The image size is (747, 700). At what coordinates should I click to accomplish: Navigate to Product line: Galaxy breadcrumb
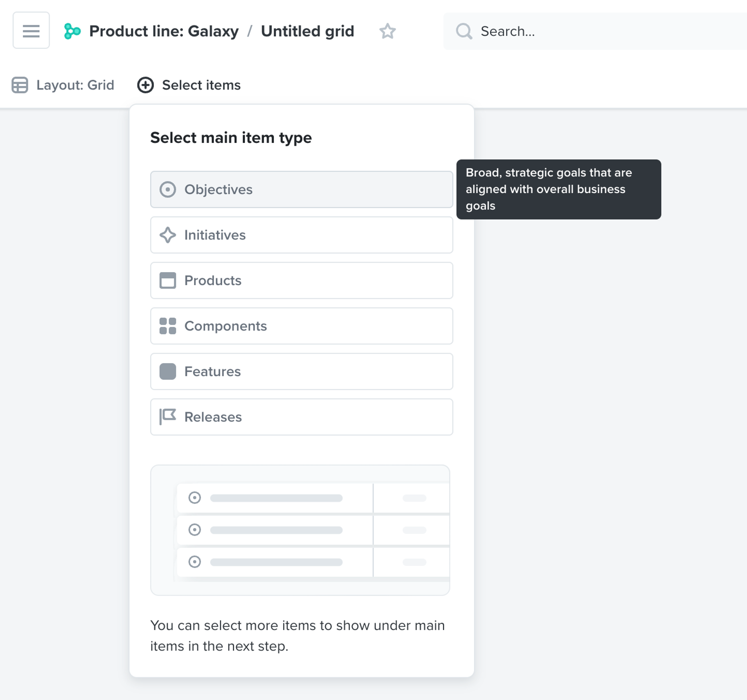[x=164, y=31]
